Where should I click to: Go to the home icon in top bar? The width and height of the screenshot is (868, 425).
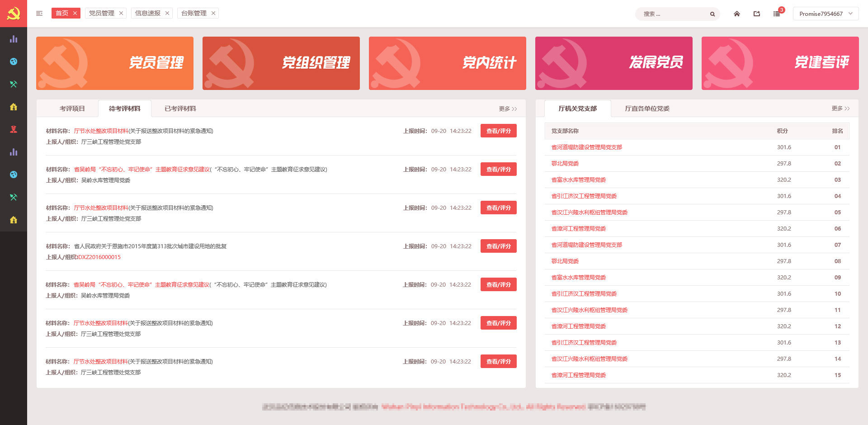737,14
